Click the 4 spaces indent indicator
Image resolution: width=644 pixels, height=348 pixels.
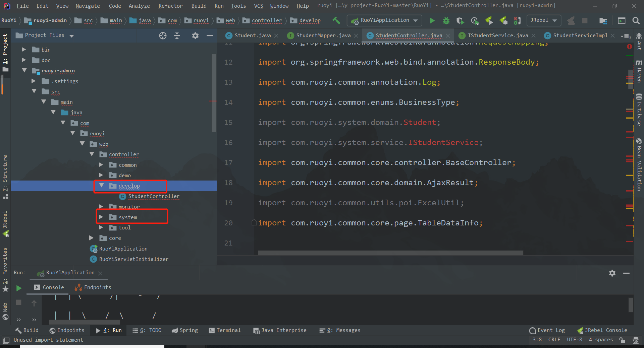pyautogui.click(x=601, y=340)
